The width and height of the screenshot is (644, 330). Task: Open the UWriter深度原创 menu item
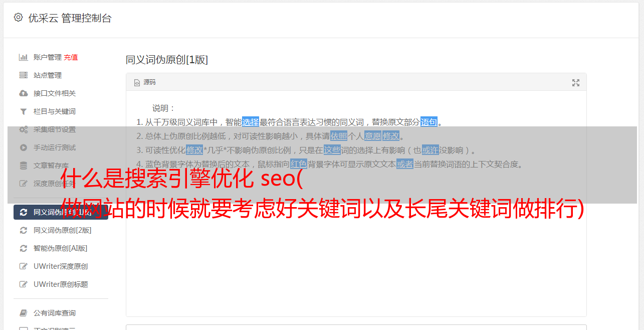pos(61,266)
